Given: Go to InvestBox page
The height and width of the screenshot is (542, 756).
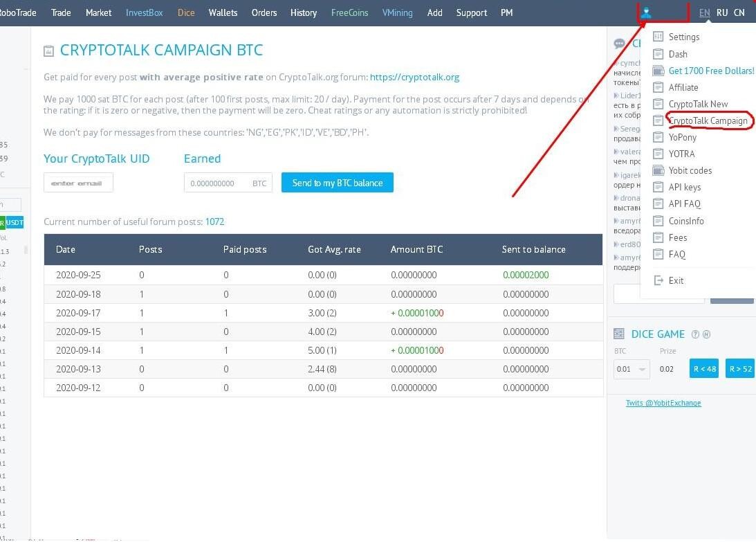Looking at the screenshot, I should 144,12.
